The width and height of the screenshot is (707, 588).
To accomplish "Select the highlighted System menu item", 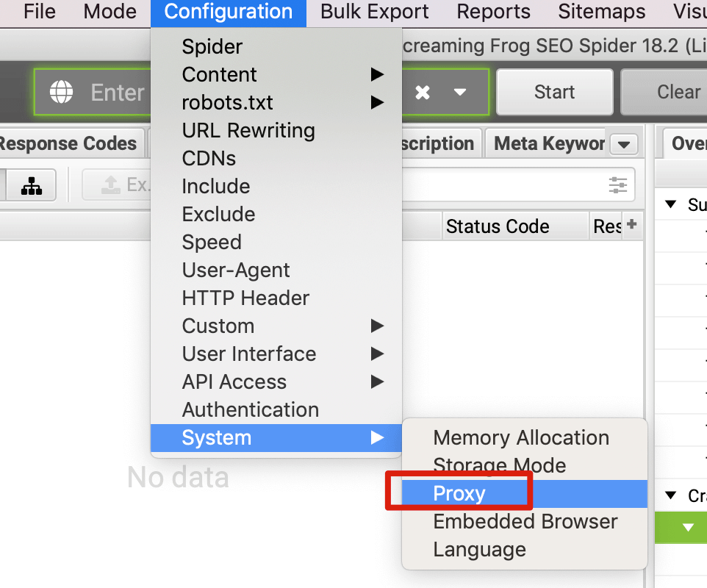I will (276, 438).
